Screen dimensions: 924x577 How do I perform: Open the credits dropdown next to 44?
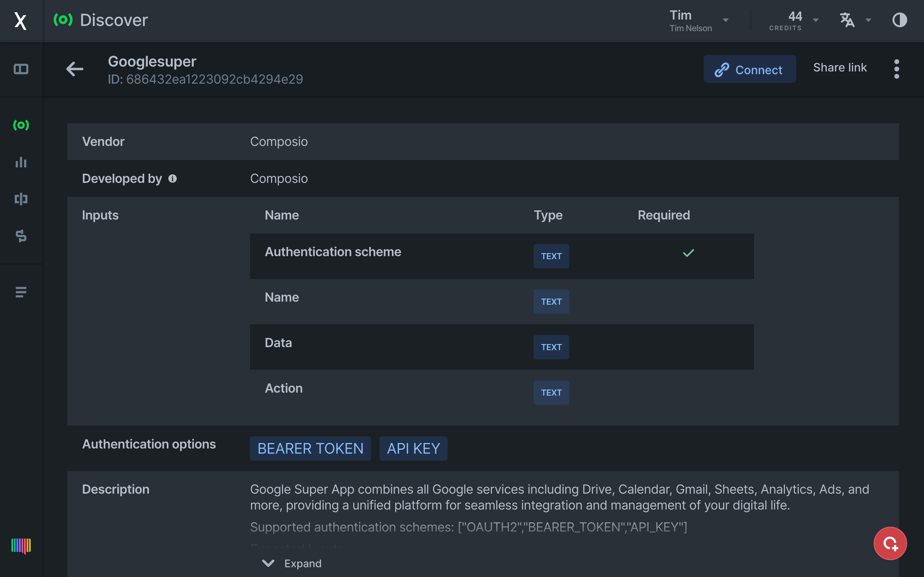tap(816, 20)
